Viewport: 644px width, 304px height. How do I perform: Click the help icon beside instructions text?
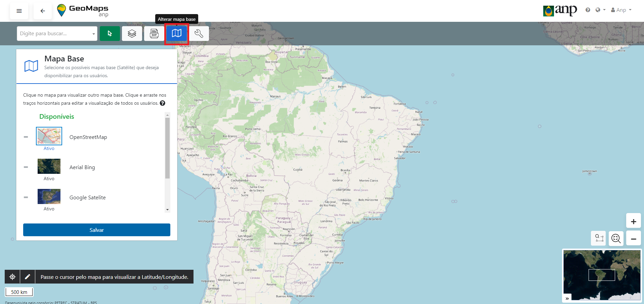pyautogui.click(x=163, y=103)
